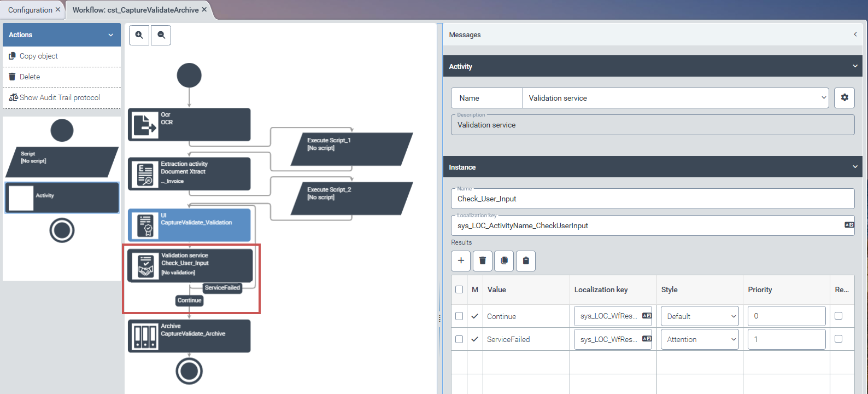The image size is (868, 394).
Task: Collapse the Actions panel chevron
Action: point(111,35)
